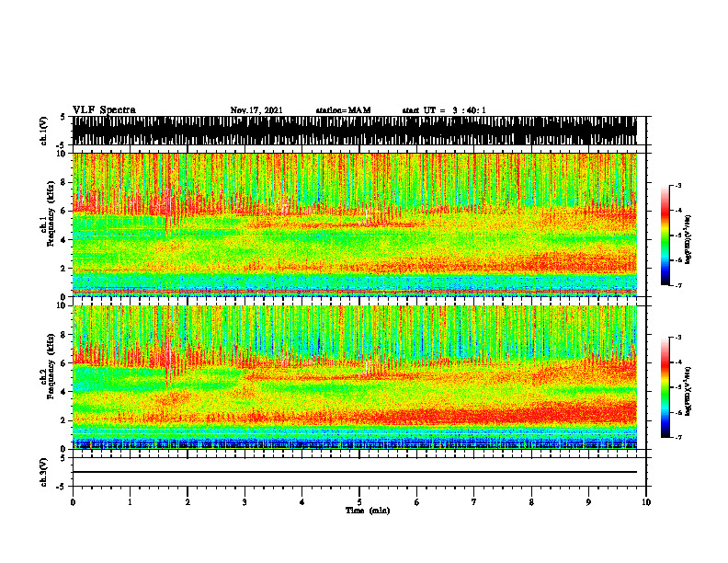The image size is (728, 563).
Task: Click the time axis tick label "1"
Action: (x=130, y=502)
